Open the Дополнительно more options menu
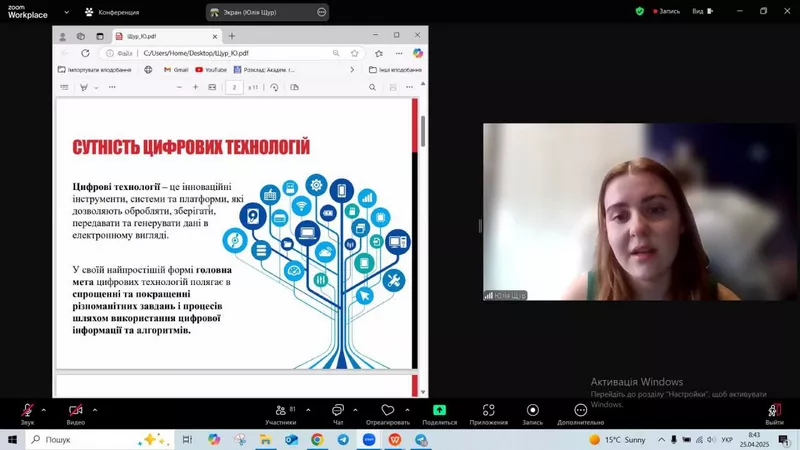The width and height of the screenshot is (800, 450). click(581, 414)
